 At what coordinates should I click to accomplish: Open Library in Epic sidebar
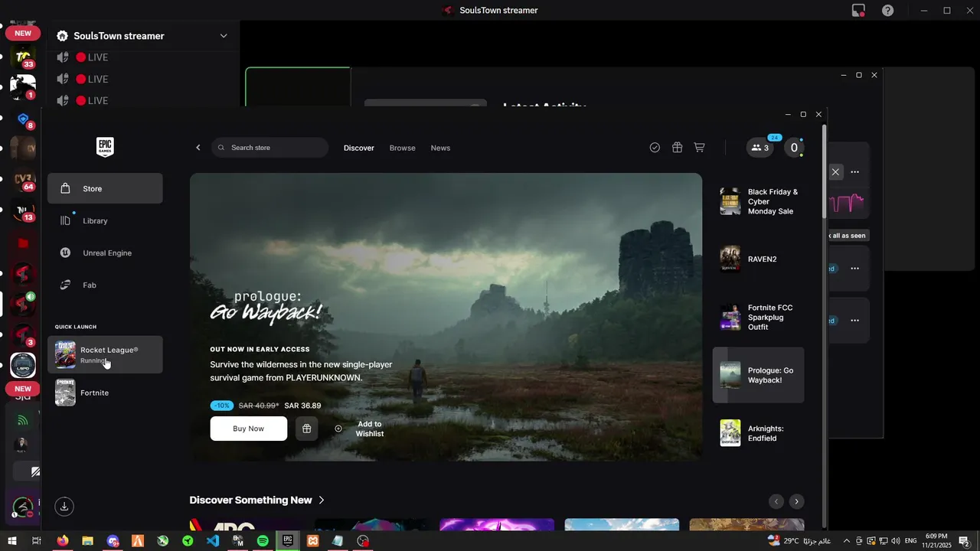pyautogui.click(x=105, y=220)
